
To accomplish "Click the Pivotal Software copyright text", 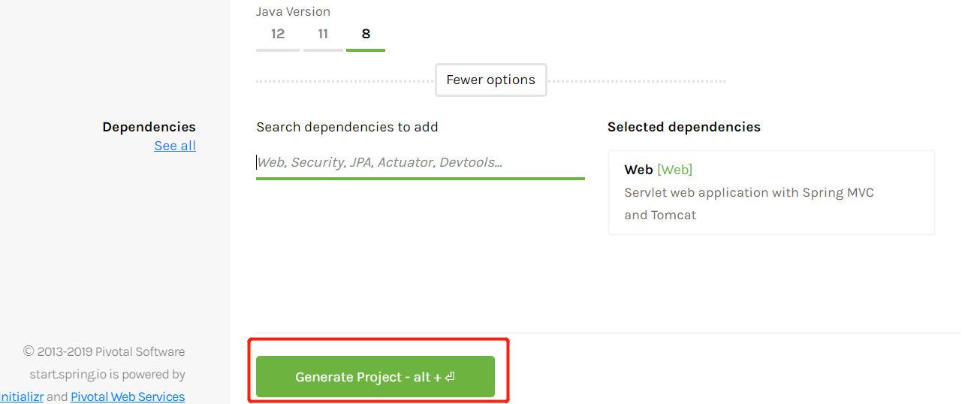I will click(x=104, y=351).
